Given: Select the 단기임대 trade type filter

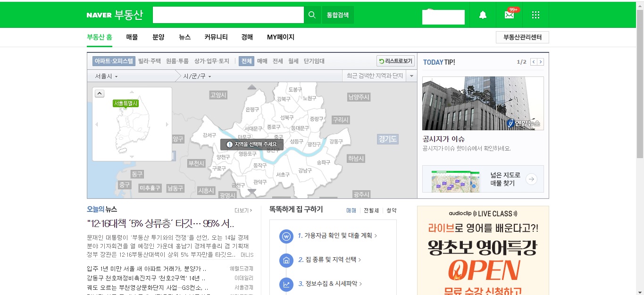Looking at the screenshot, I should point(314,61).
